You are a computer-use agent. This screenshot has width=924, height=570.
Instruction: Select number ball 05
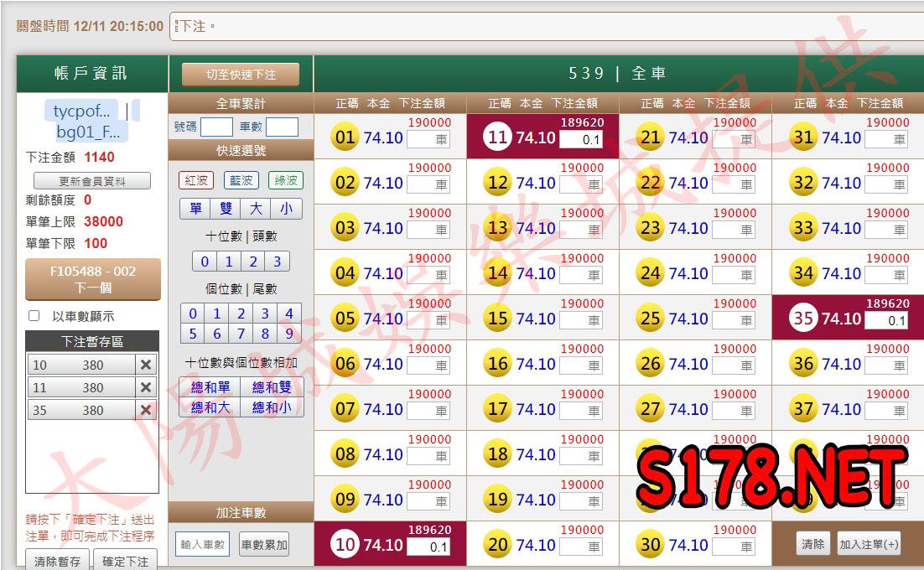click(x=345, y=319)
